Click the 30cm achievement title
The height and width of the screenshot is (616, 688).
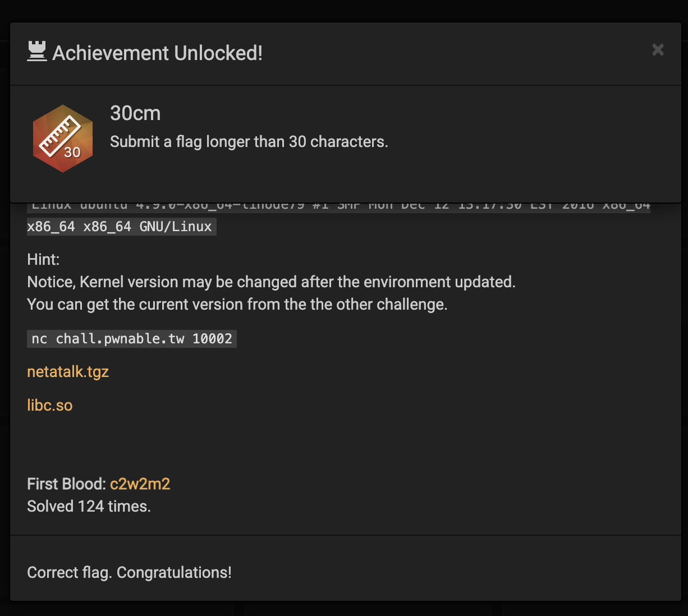point(135,113)
